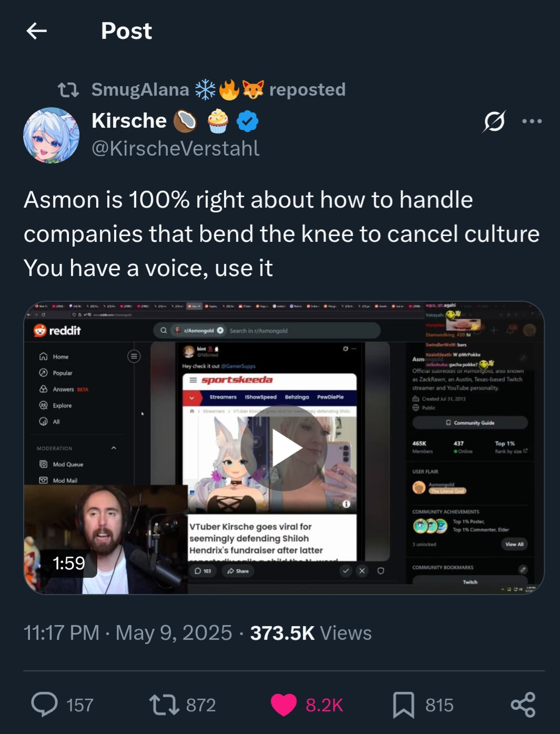Tap the blue verified badge

(247, 121)
